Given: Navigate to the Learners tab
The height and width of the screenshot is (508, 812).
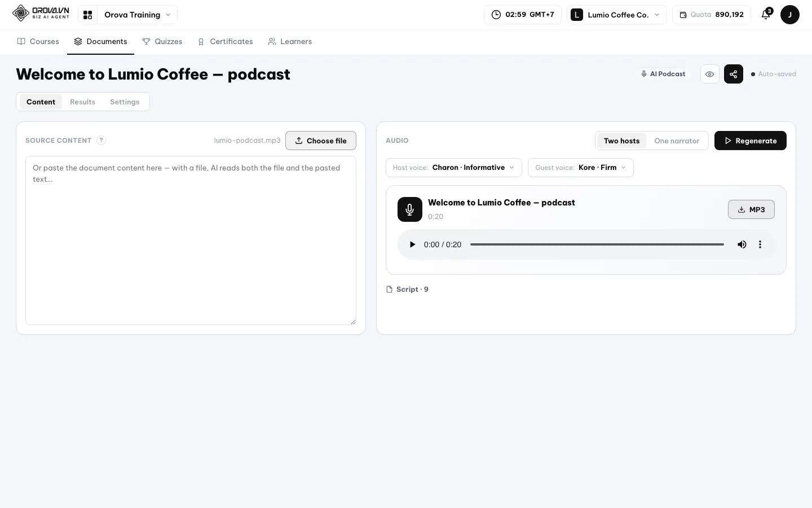Looking at the screenshot, I should pyautogui.click(x=290, y=42).
